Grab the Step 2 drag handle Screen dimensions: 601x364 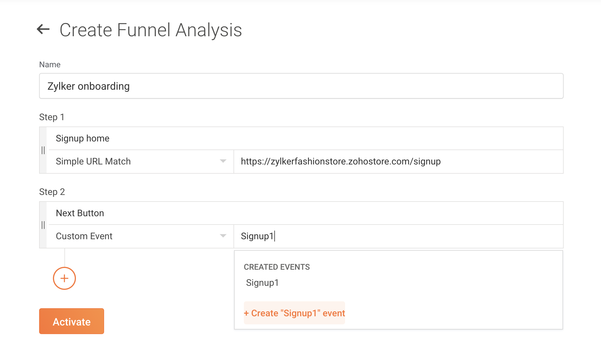(x=43, y=225)
